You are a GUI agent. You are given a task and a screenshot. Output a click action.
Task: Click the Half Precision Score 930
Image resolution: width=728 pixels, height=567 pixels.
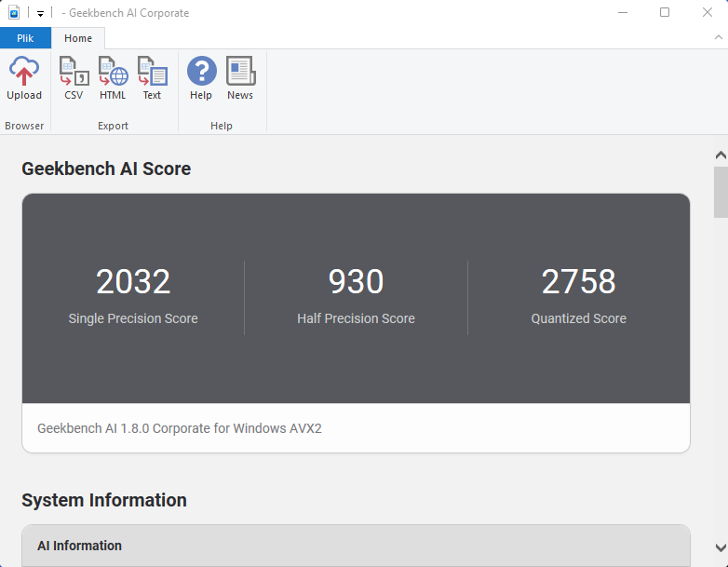(x=357, y=281)
